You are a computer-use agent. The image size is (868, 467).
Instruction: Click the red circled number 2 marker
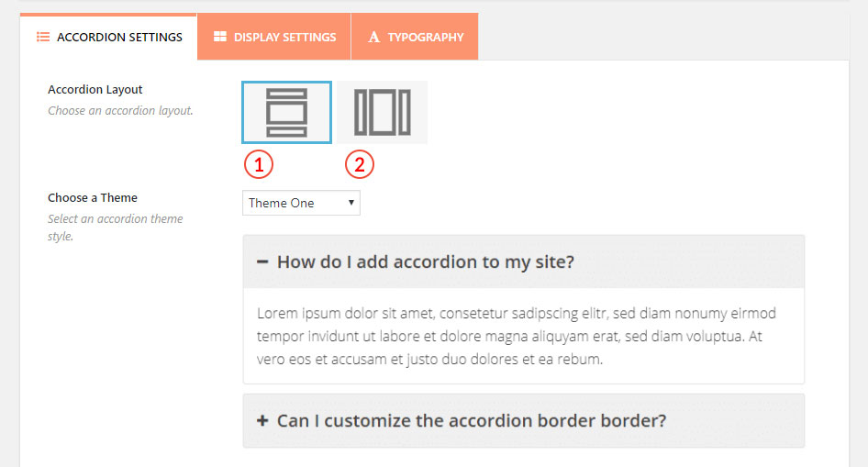pyautogui.click(x=360, y=164)
